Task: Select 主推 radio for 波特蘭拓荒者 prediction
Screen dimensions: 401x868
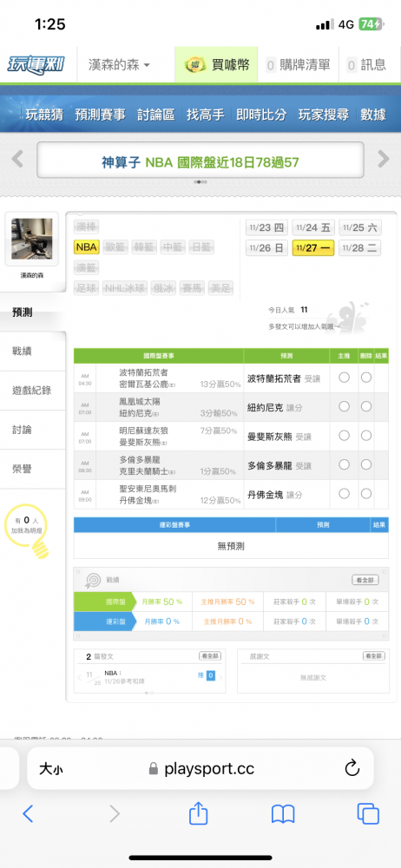Action: click(344, 378)
